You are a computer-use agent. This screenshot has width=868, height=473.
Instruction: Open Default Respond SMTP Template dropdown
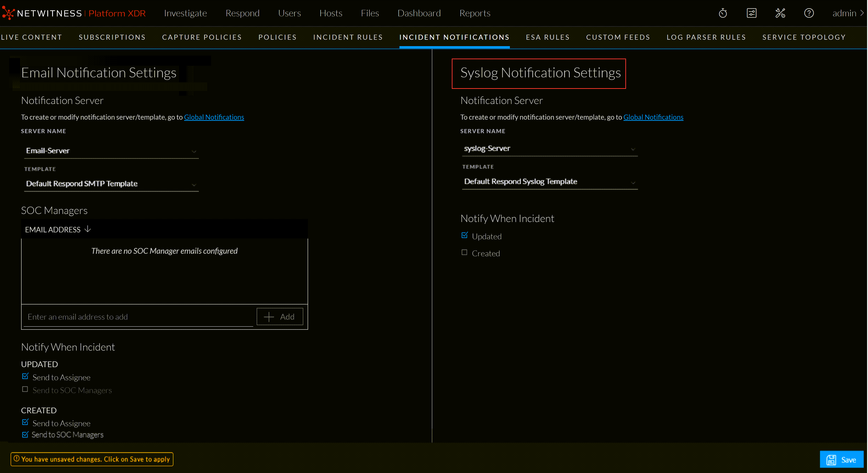tap(111, 184)
